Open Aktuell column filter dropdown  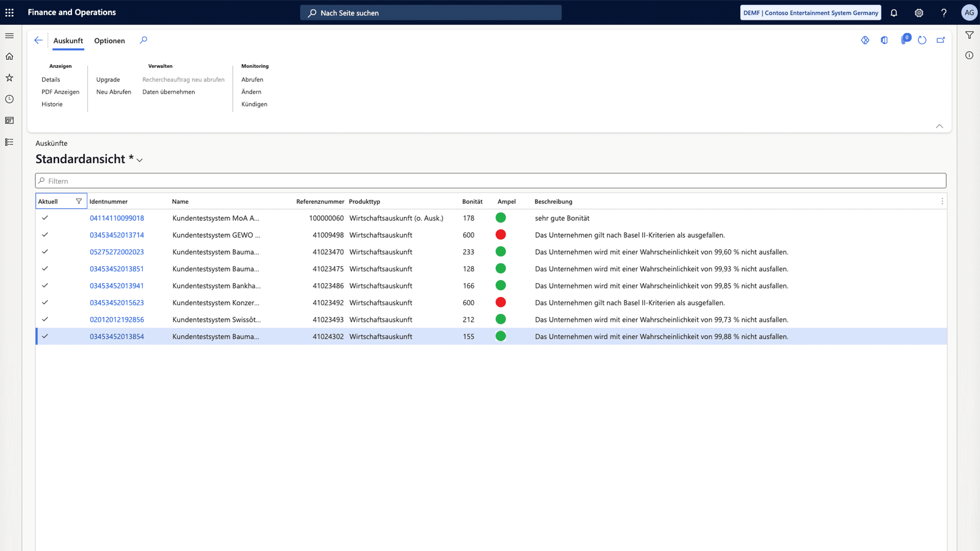click(79, 202)
